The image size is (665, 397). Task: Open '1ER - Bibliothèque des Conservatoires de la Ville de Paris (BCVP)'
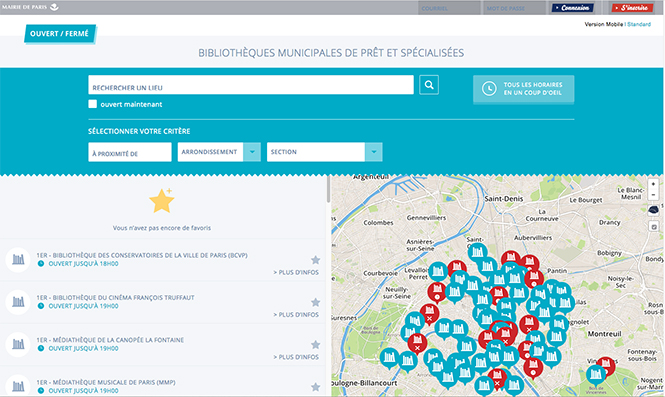click(x=142, y=255)
